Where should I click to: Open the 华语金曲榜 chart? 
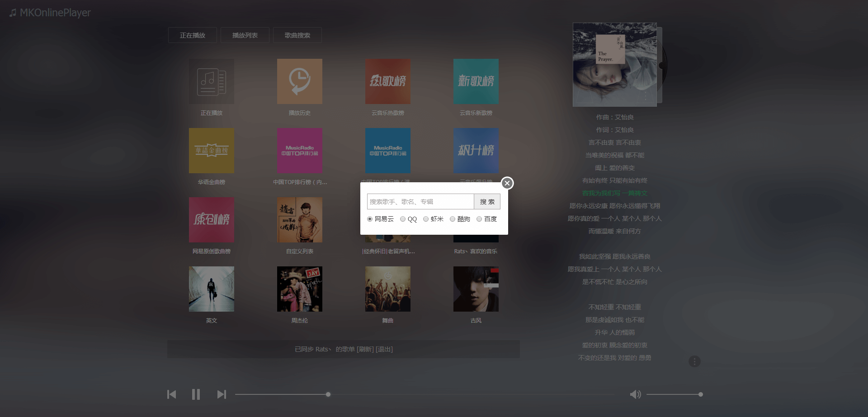pos(212,151)
